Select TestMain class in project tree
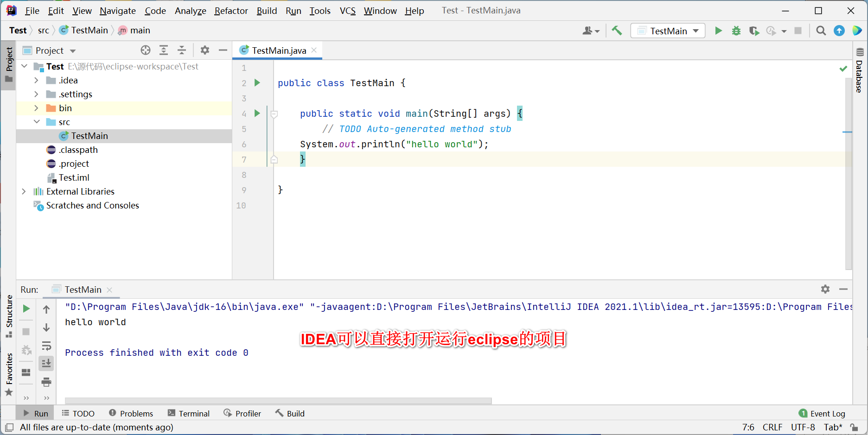 (124, 136)
